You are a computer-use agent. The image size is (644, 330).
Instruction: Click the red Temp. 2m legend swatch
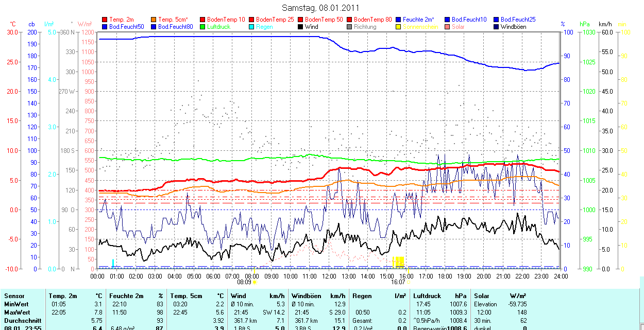coord(105,20)
